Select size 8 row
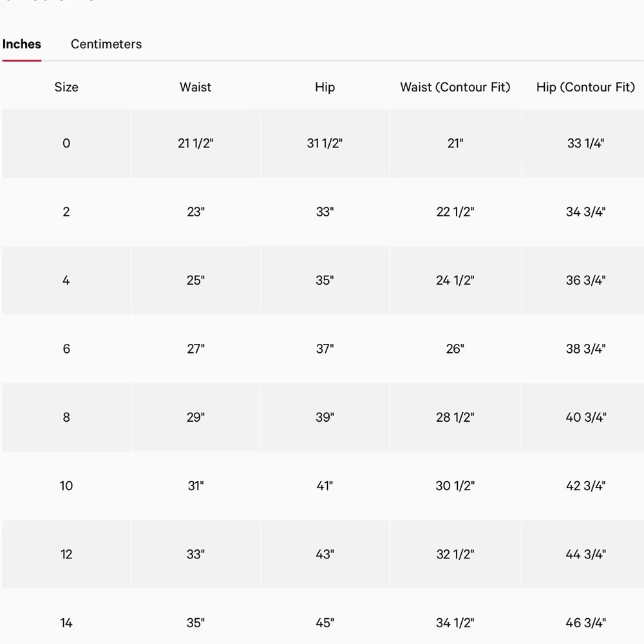This screenshot has width=644, height=644. [x=66, y=417]
